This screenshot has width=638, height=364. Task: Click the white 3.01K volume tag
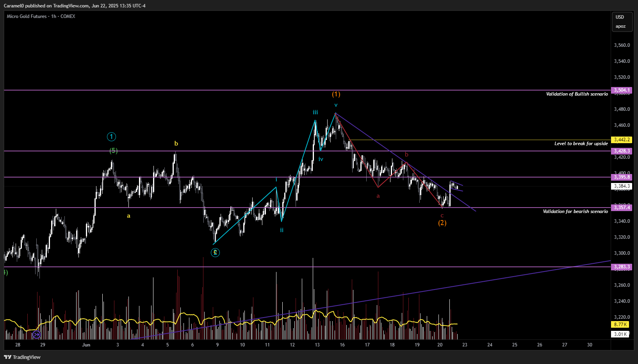(x=620, y=334)
